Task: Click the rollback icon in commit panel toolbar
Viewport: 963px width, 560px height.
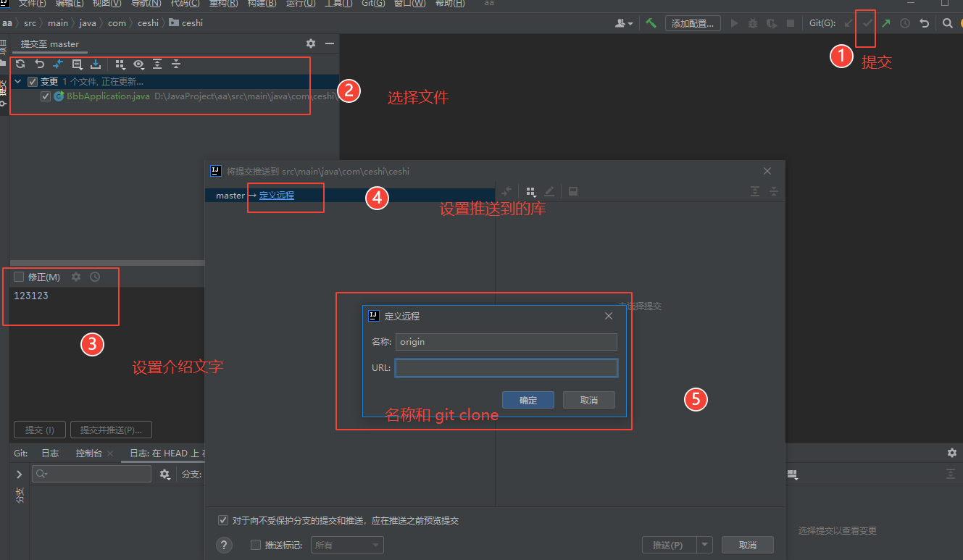Action: (x=40, y=64)
